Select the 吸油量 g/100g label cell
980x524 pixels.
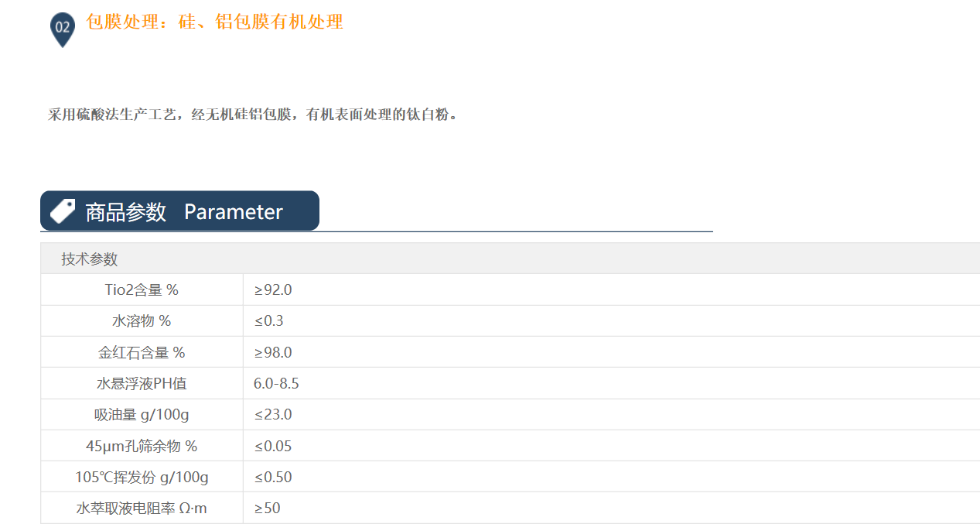[x=142, y=415]
